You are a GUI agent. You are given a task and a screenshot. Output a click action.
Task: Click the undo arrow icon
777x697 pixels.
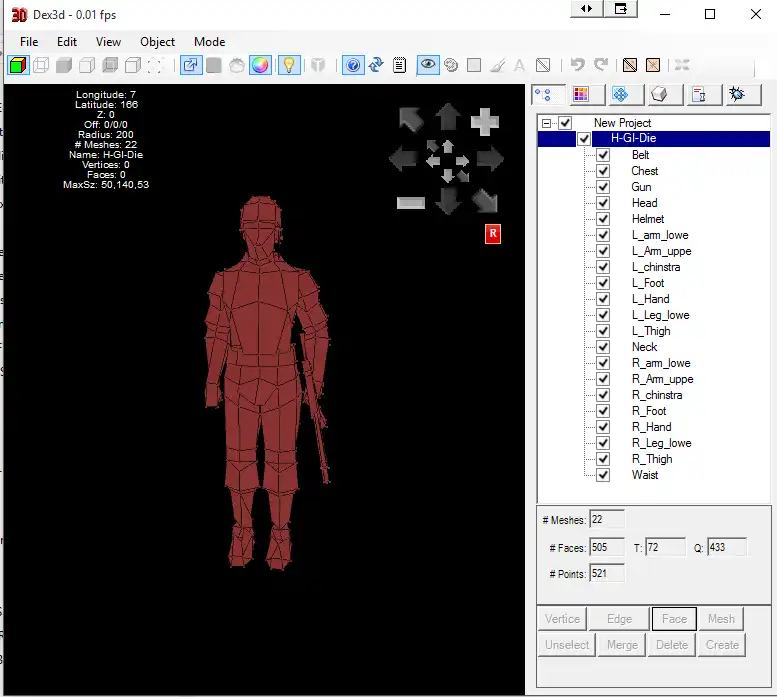[x=577, y=65]
